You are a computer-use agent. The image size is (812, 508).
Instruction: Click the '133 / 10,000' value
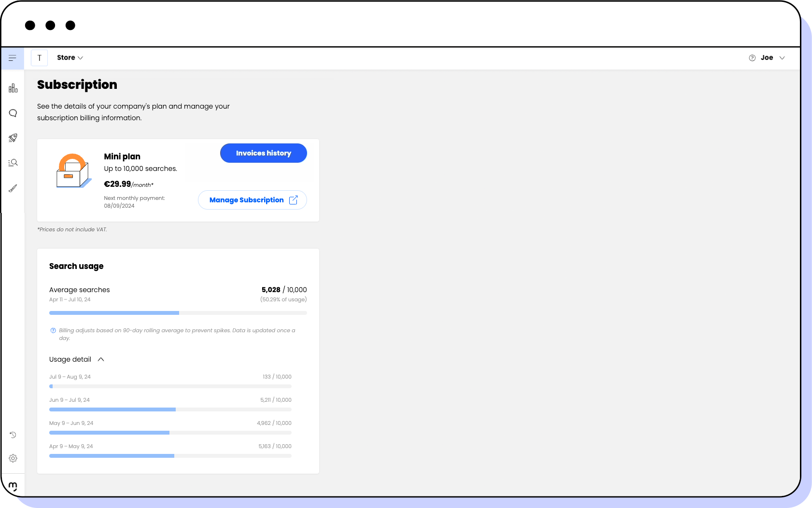277,377
